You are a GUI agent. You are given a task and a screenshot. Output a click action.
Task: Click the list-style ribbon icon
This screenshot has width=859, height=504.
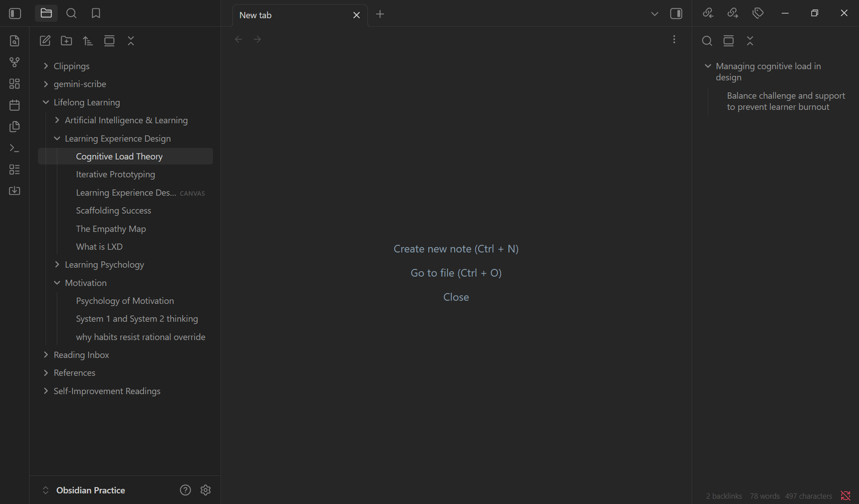click(15, 170)
